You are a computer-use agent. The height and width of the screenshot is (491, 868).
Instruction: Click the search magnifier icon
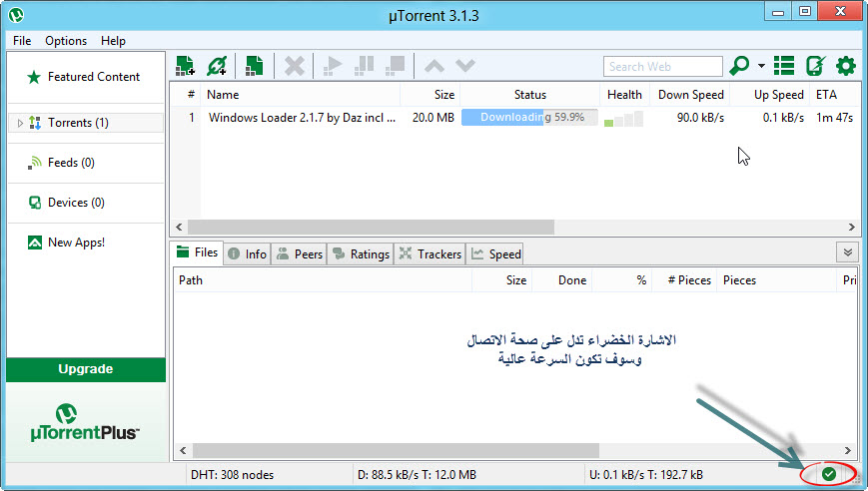click(739, 66)
